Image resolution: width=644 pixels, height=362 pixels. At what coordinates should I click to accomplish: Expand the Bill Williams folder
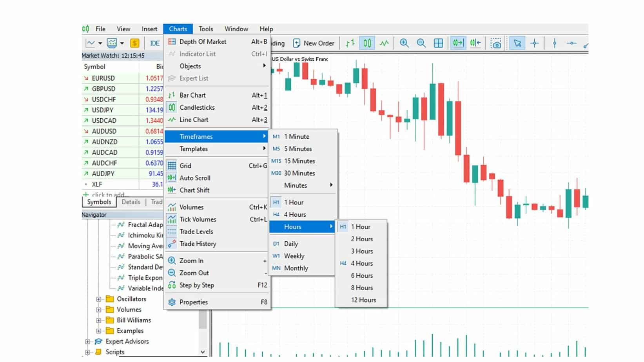coord(99,320)
